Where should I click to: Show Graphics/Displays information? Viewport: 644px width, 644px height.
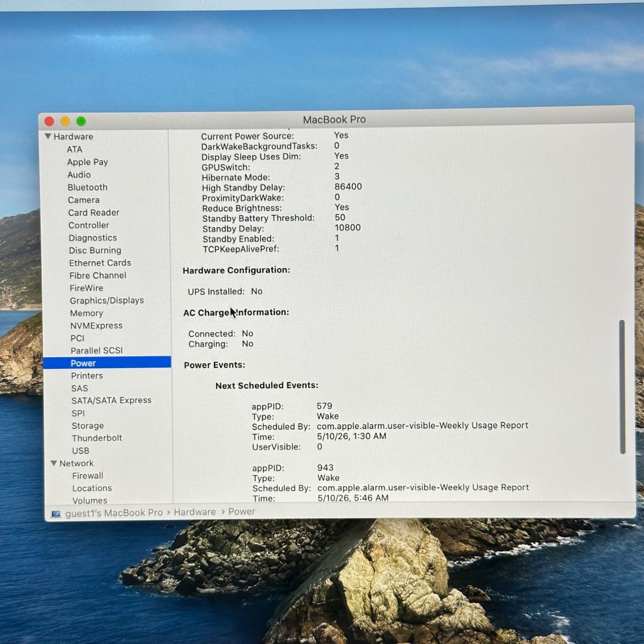tap(107, 300)
